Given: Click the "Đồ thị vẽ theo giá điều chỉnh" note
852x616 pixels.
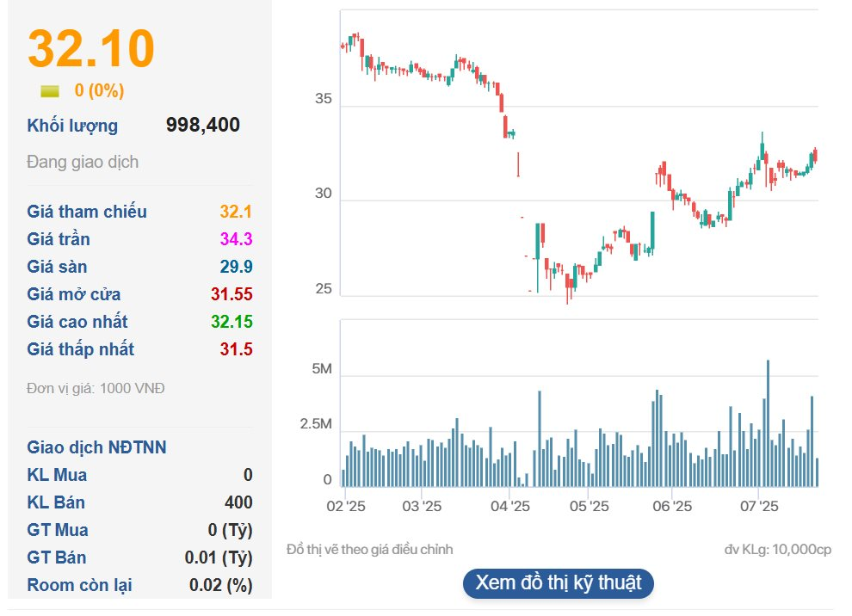Looking at the screenshot, I should click(x=369, y=549).
